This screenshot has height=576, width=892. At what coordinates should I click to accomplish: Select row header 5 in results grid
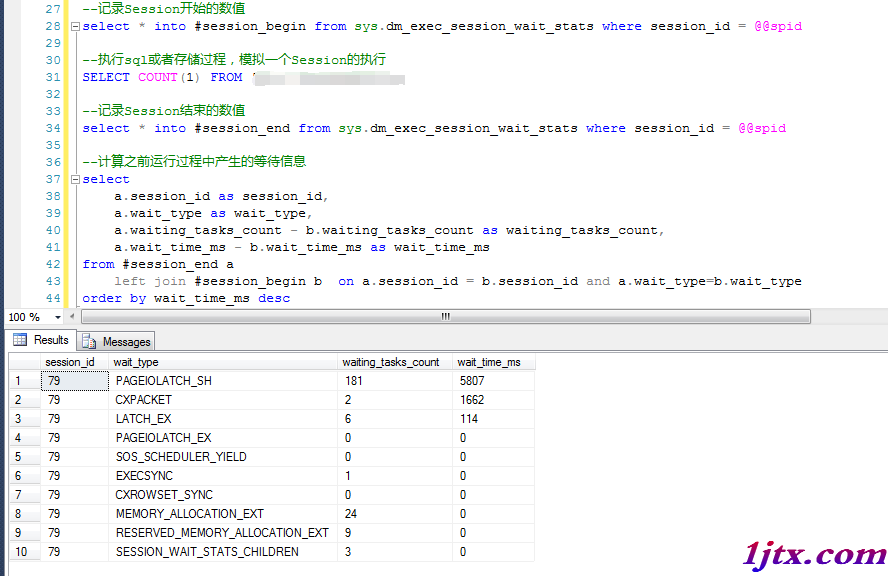[x=24, y=457]
